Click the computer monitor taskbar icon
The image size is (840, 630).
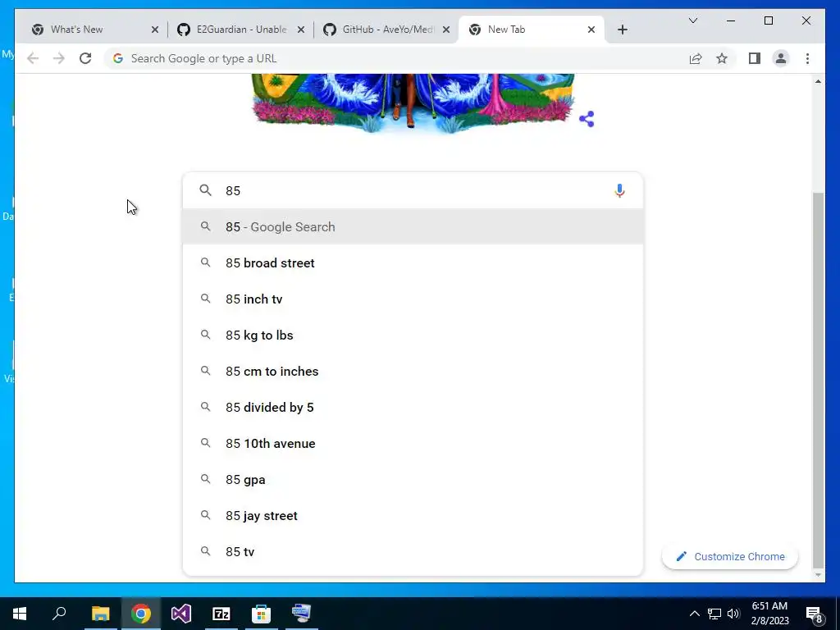302,614
